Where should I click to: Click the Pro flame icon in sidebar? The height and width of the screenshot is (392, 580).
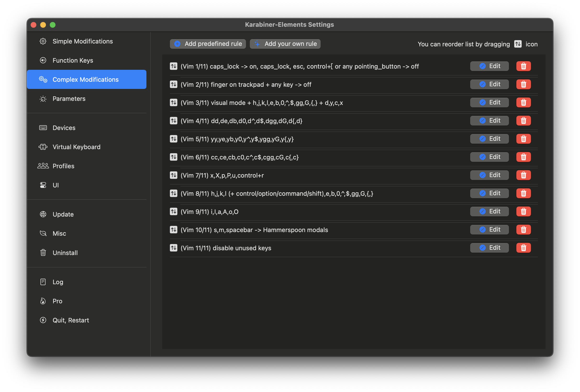tap(43, 301)
